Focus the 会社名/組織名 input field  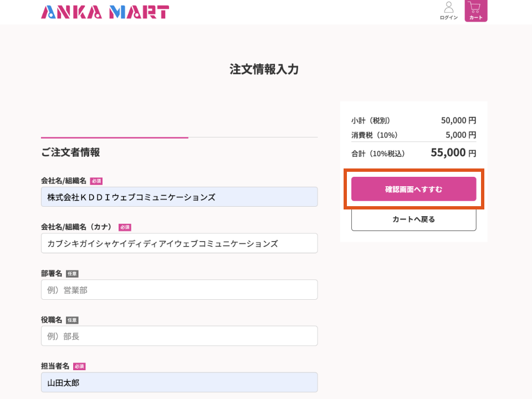[x=179, y=197]
